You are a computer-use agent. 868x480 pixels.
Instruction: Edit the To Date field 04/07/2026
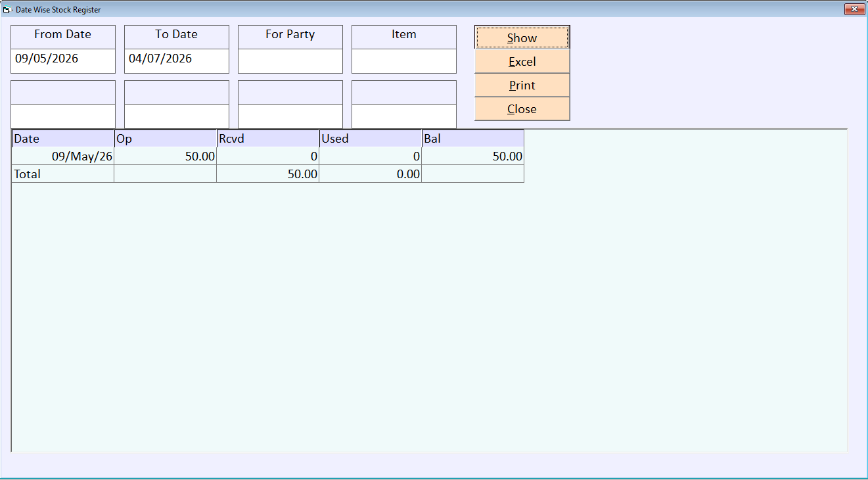coord(177,61)
